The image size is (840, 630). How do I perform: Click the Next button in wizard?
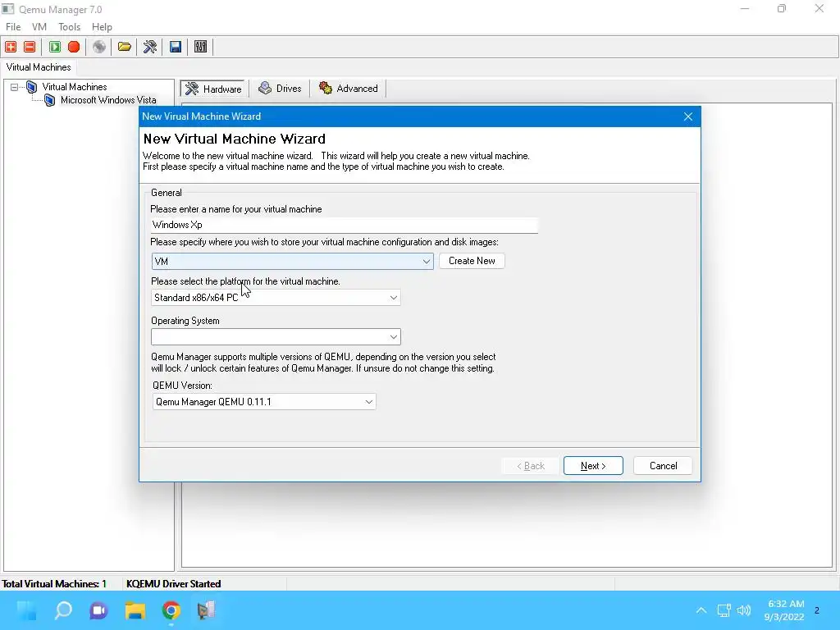click(593, 466)
